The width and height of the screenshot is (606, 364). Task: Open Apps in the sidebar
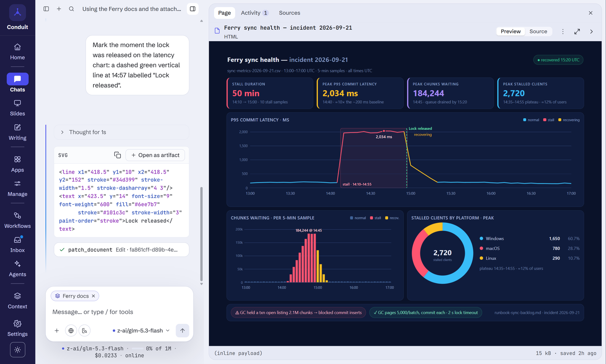(17, 164)
